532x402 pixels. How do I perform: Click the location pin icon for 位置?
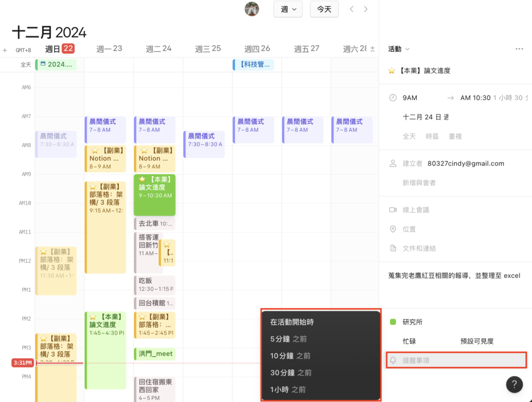click(x=393, y=229)
